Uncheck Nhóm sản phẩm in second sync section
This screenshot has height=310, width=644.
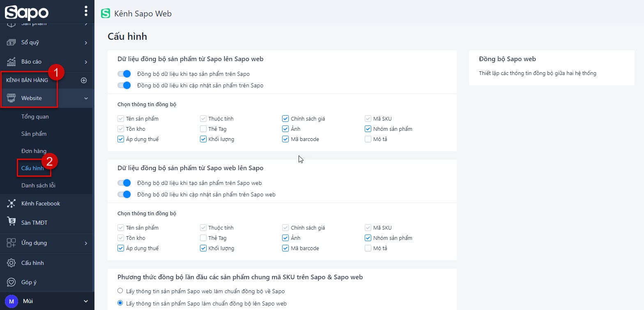[x=368, y=238]
